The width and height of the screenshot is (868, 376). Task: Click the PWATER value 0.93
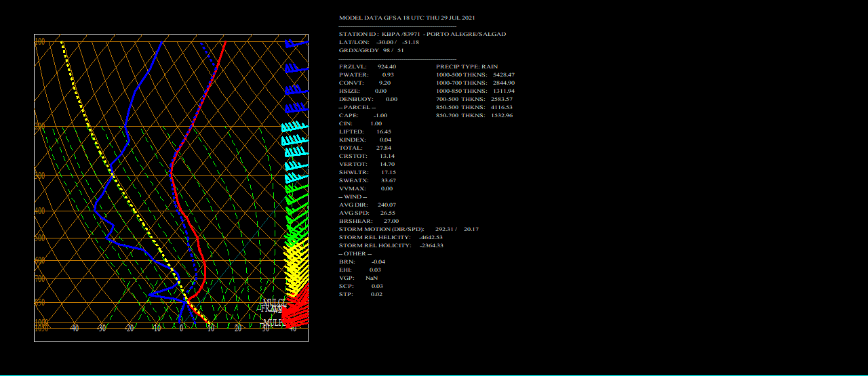388,75
